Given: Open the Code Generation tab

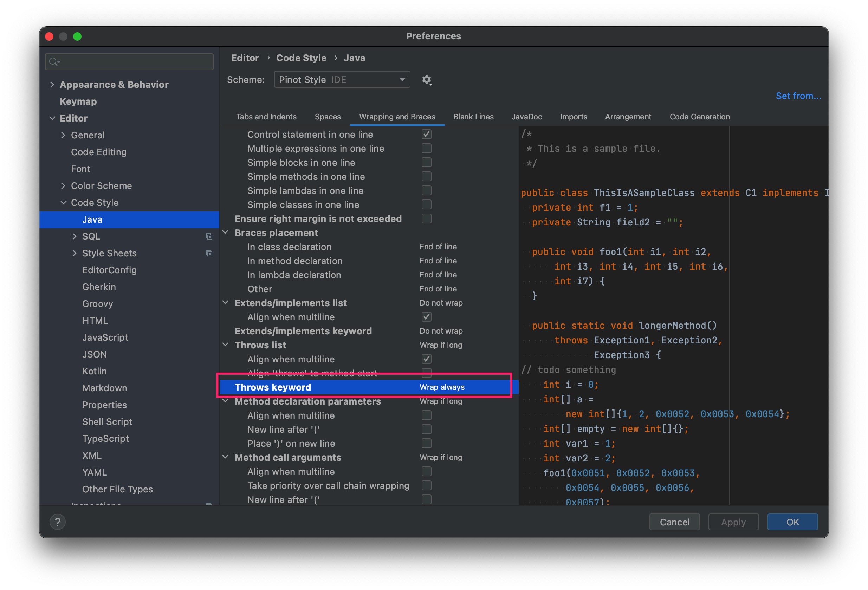Looking at the screenshot, I should pos(699,117).
